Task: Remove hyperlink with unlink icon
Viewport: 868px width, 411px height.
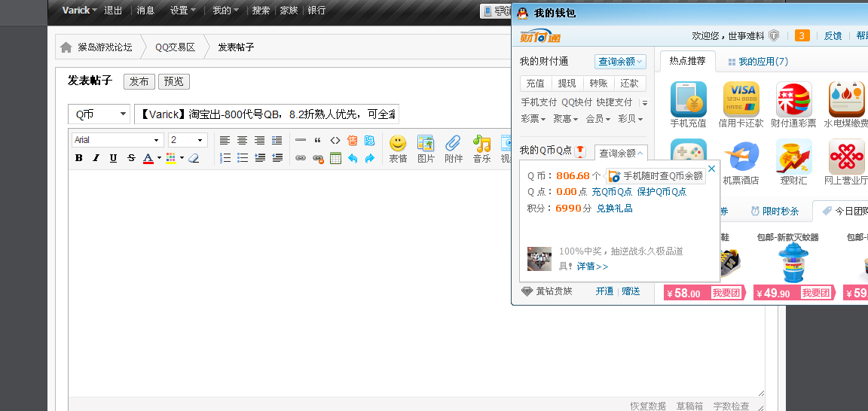Action: pyautogui.click(x=318, y=158)
